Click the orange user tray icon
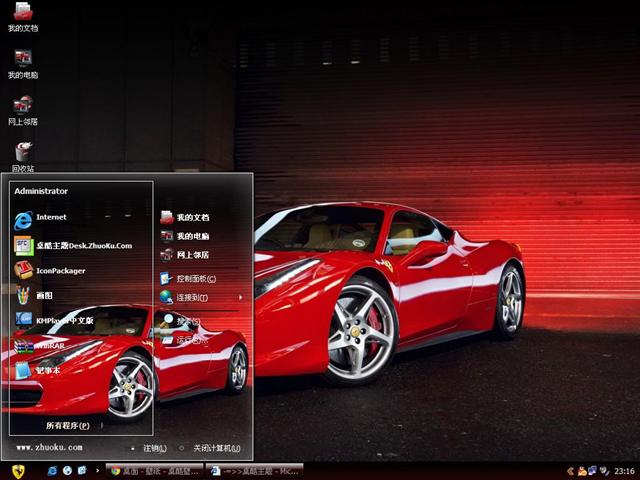The height and width of the screenshot is (480, 640). (x=582, y=471)
